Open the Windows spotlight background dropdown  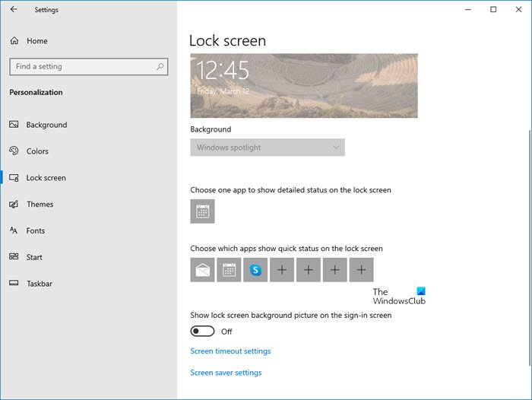268,148
